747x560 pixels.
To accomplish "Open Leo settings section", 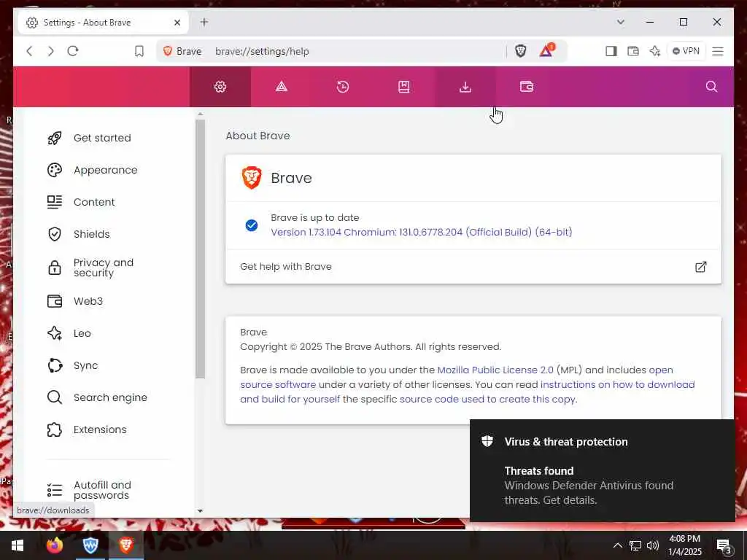I will pos(82,333).
